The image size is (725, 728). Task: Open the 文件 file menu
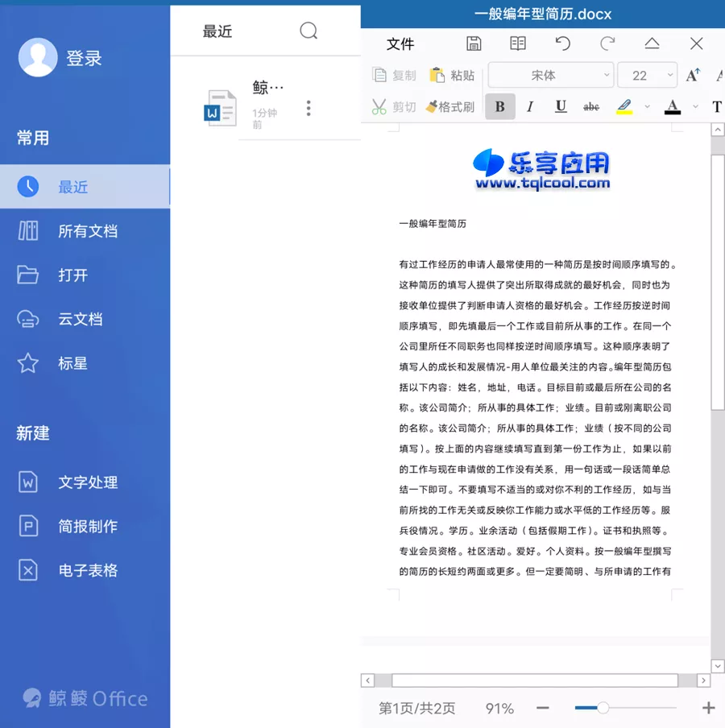click(400, 44)
